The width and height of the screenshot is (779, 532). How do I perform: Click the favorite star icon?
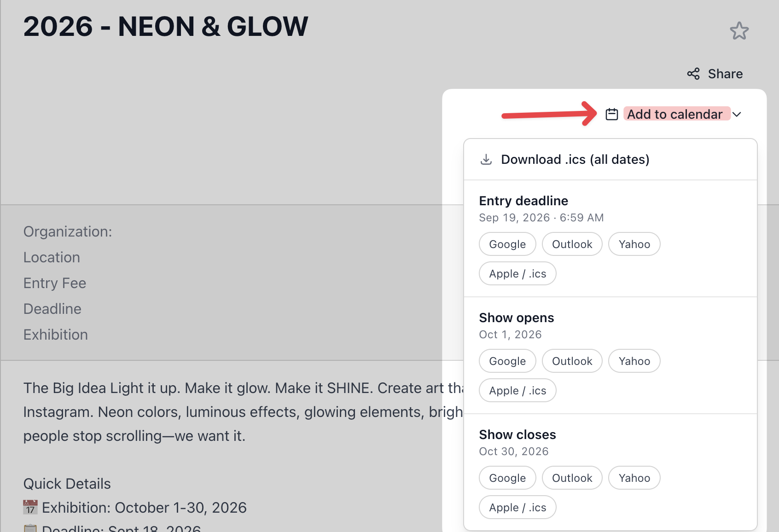coord(739,31)
